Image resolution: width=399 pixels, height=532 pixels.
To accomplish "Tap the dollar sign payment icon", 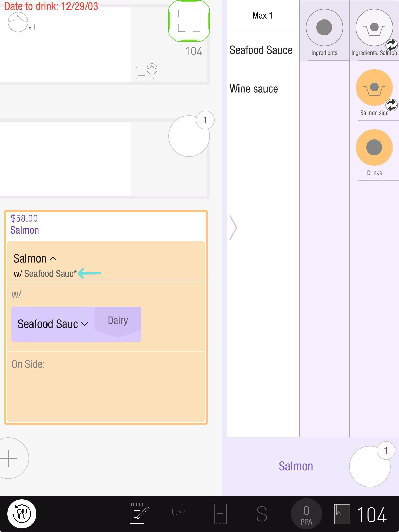I will [x=261, y=514].
